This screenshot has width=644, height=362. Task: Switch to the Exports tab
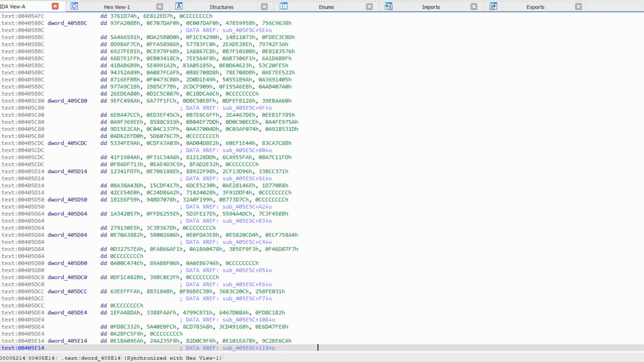click(x=535, y=7)
